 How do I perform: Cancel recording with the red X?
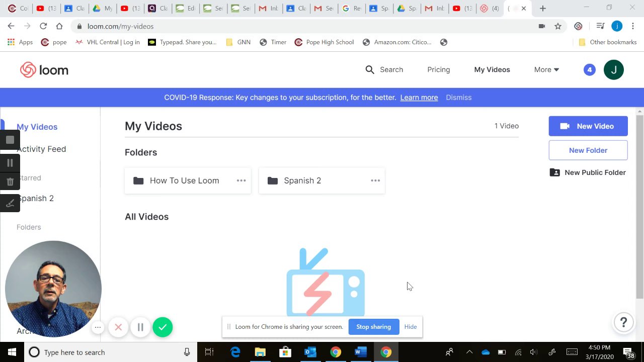tap(118, 327)
